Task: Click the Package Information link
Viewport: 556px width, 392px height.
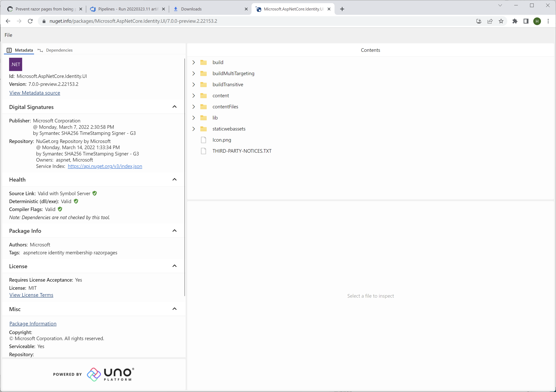Action: tap(33, 323)
